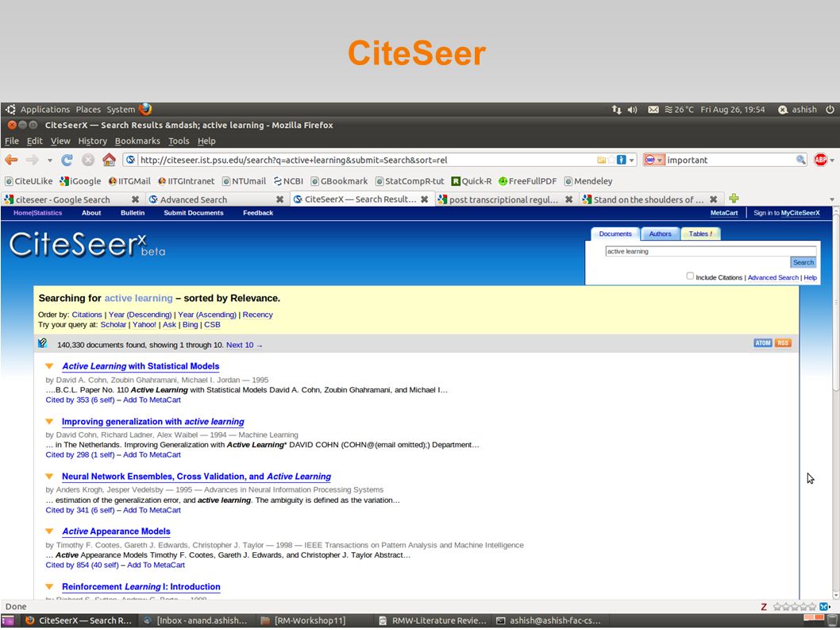Click the ATOM feed icon
The width and height of the screenshot is (840, 630).
[x=762, y=343]
